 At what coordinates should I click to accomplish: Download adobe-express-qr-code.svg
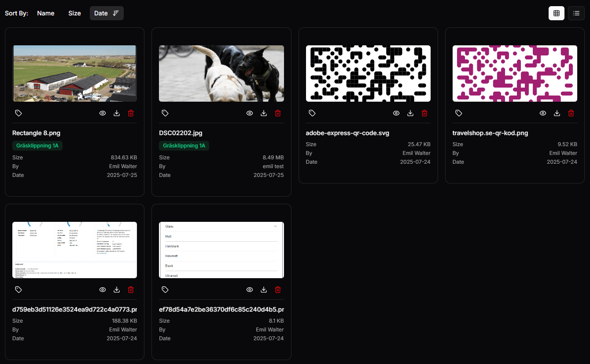click(x=410, y=113)
